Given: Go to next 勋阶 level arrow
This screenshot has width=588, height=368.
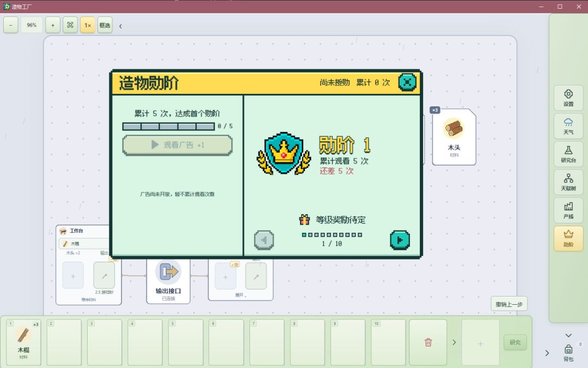Looking at the screenshot, I should (x=400, y=240).
